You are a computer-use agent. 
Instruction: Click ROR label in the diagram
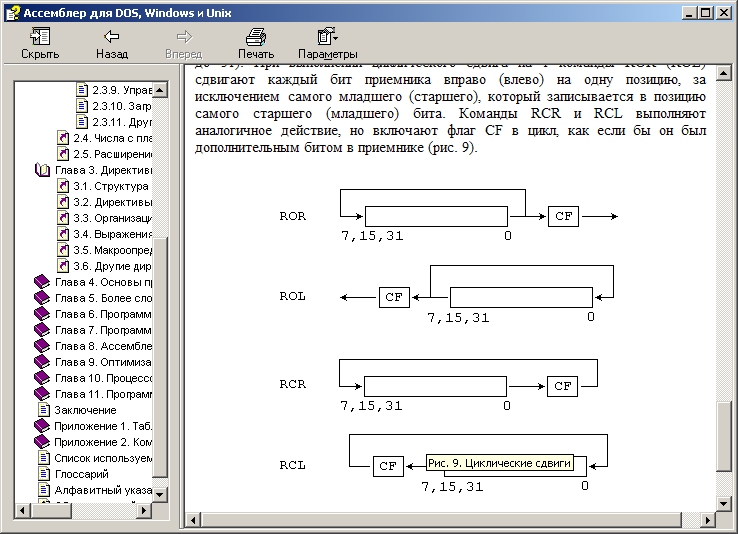(292, 216)
